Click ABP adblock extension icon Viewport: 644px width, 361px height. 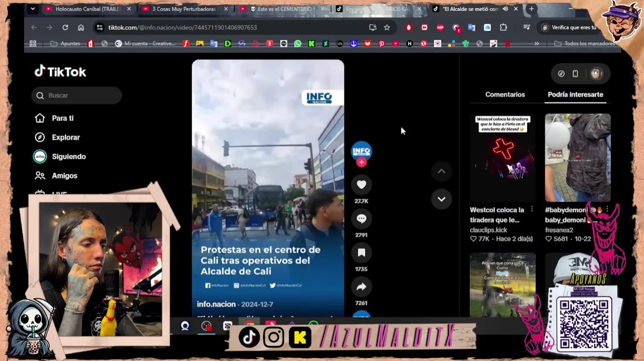(x=440, y=28)
